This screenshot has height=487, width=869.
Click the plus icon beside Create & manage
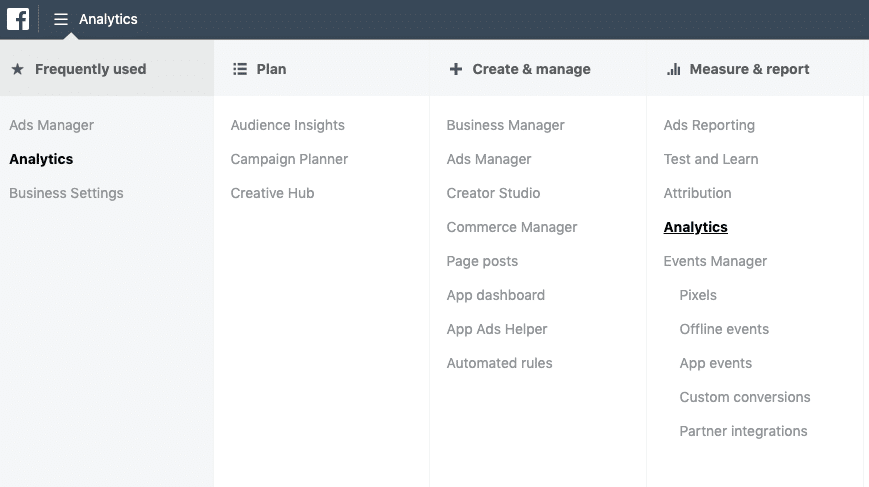pos(456,69)
